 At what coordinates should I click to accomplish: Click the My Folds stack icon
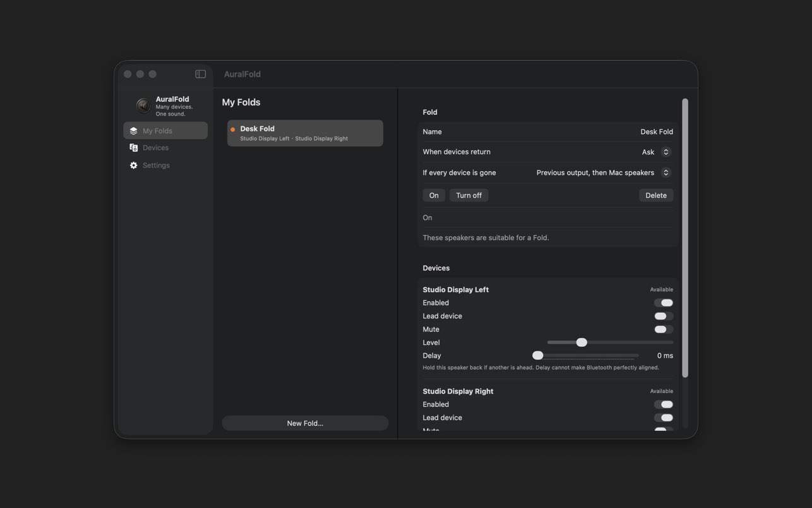(133, 131)
